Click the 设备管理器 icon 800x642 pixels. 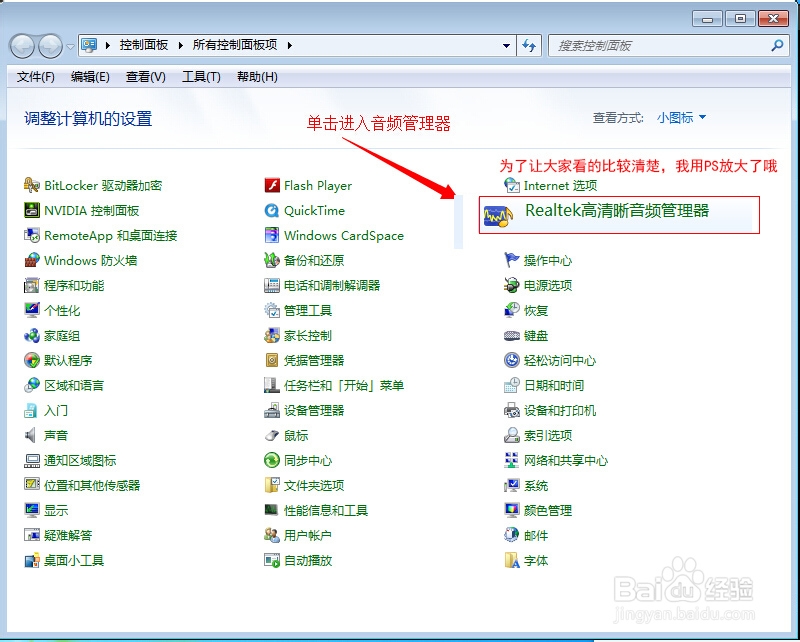[x=272, y=410]
